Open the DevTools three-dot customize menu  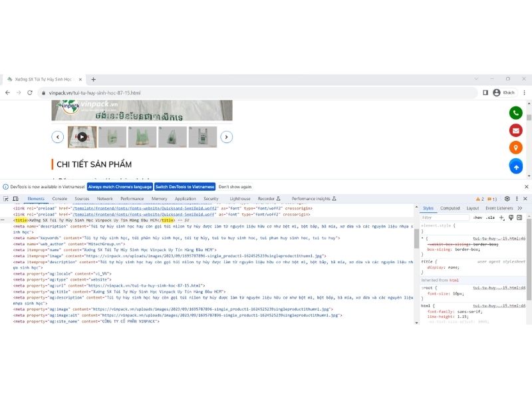(x=517, y=199)
